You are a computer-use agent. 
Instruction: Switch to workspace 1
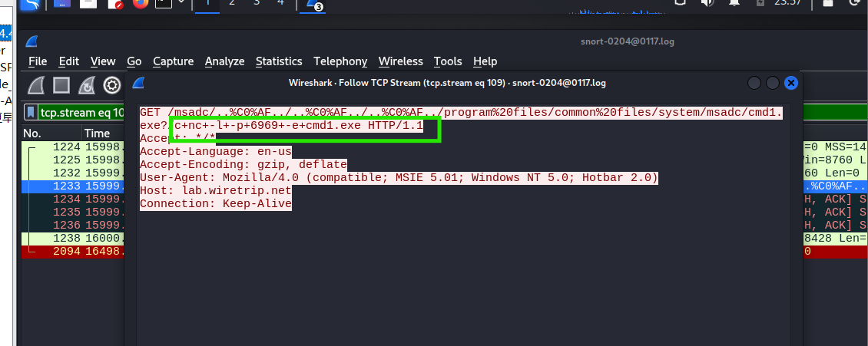click(x=207, y=4)
